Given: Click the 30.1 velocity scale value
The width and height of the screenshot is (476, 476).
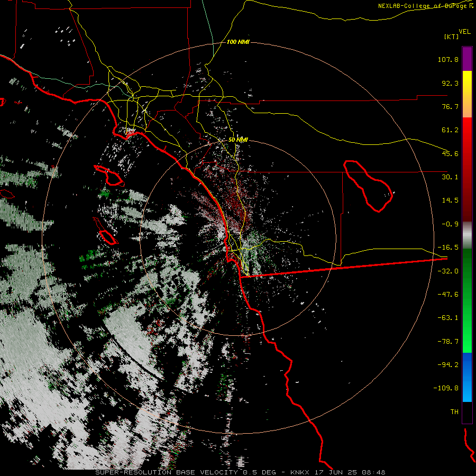Looking at the screenshot, I should click(x=450, y=177).
